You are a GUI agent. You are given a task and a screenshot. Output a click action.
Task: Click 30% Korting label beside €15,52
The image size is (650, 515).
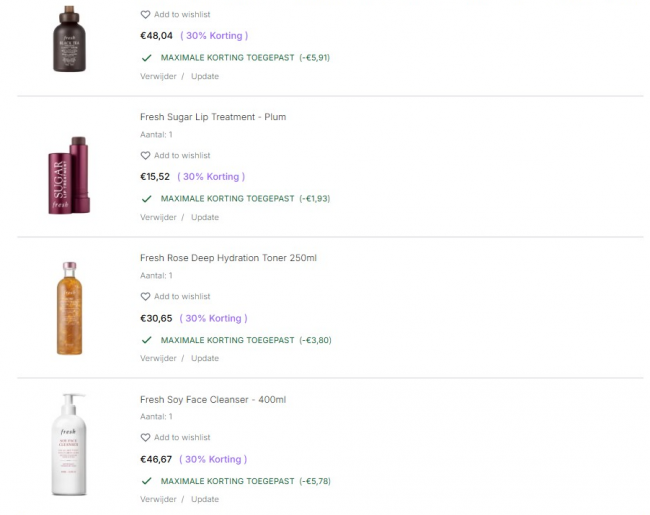[x=212, y=177]
